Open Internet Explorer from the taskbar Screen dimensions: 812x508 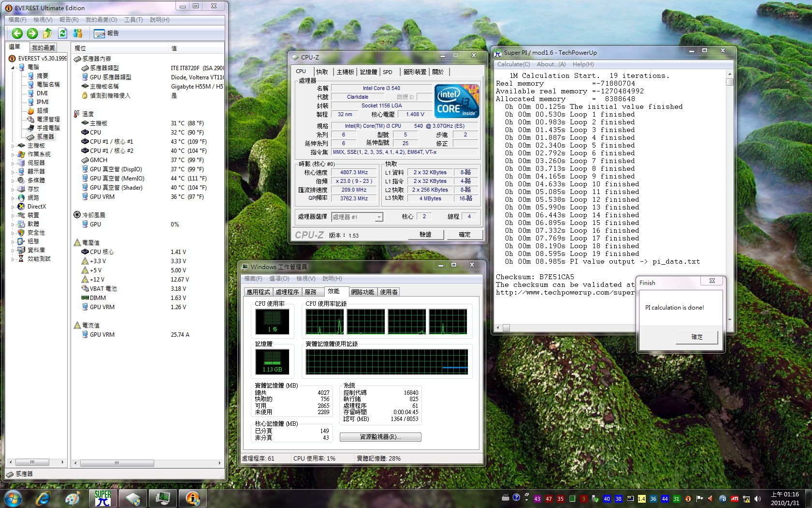43,498
